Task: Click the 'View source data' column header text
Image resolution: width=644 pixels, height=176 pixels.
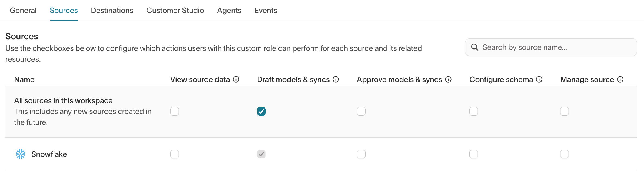Action: pyautogui.click(x=200, y=79)
